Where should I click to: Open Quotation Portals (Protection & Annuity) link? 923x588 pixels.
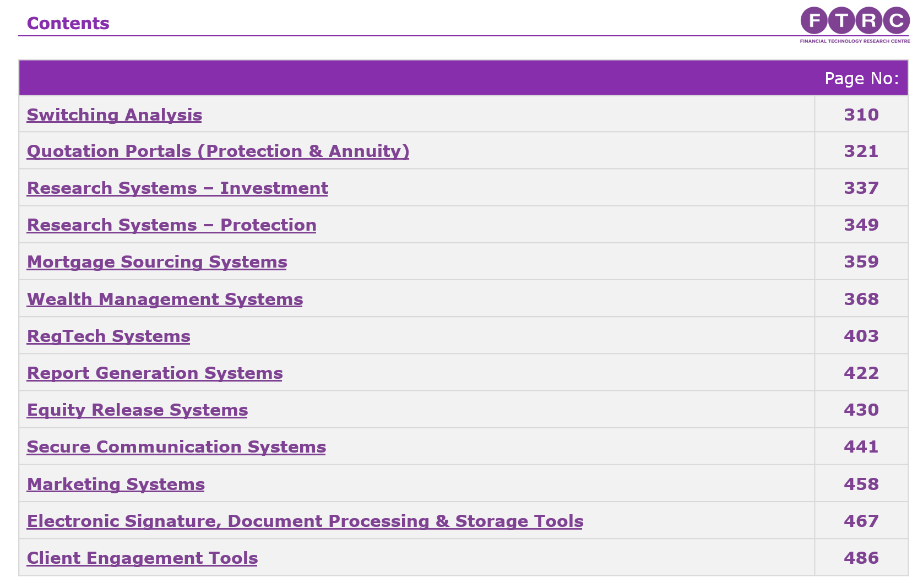(218, 151)
